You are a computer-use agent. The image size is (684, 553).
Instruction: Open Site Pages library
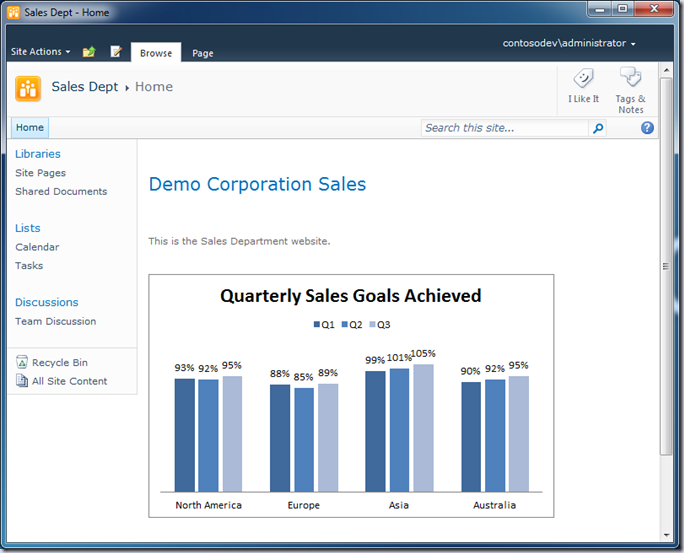point(41,173)
